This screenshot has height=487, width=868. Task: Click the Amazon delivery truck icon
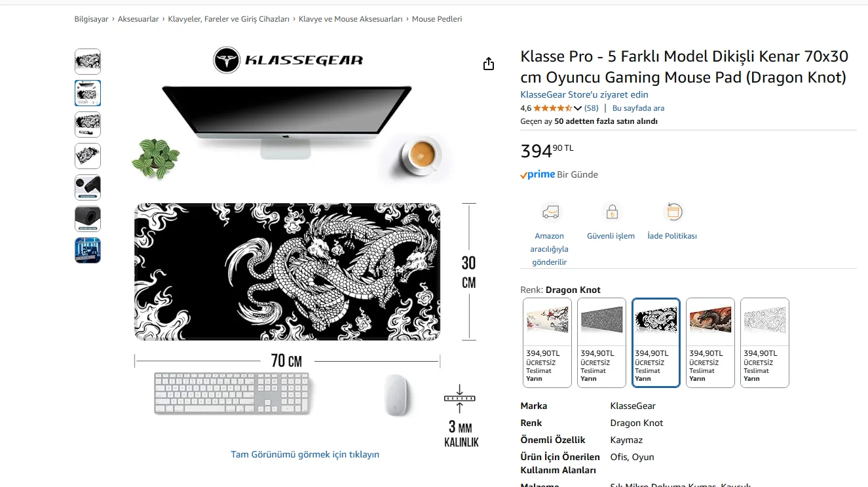click(551, 212)
